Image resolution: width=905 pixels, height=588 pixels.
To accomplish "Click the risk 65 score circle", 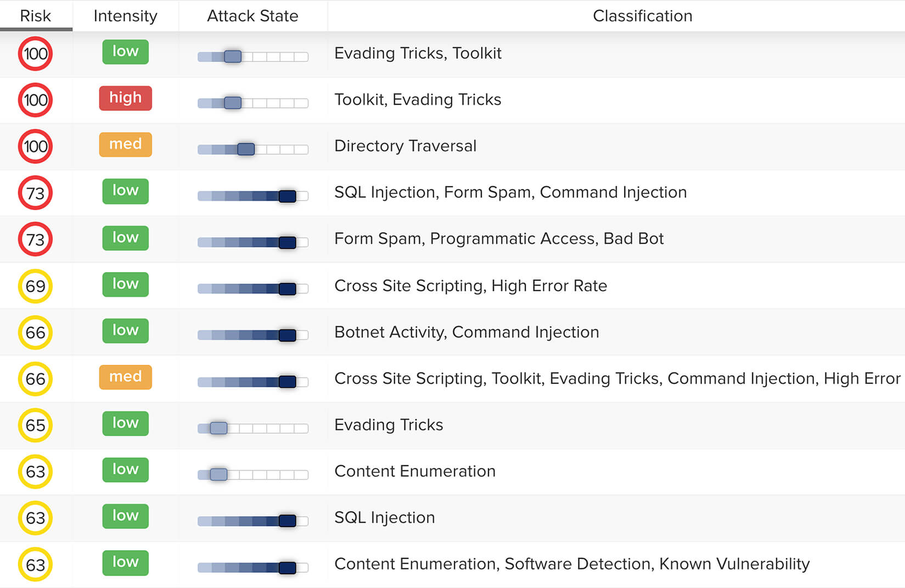I will [x=36, y=425].
